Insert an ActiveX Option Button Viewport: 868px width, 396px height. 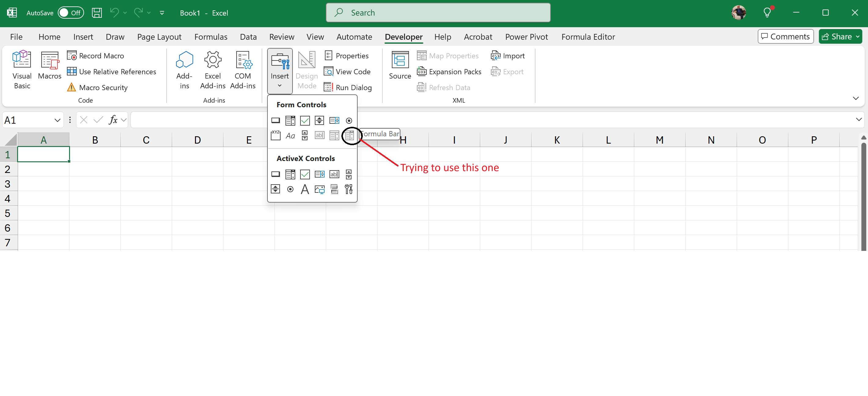(290, 189)
